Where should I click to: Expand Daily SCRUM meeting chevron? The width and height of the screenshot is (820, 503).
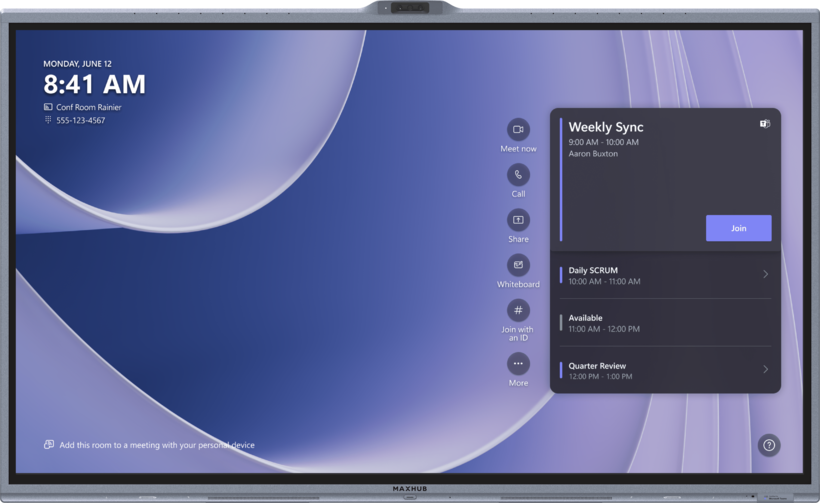(x=765, y=274)
